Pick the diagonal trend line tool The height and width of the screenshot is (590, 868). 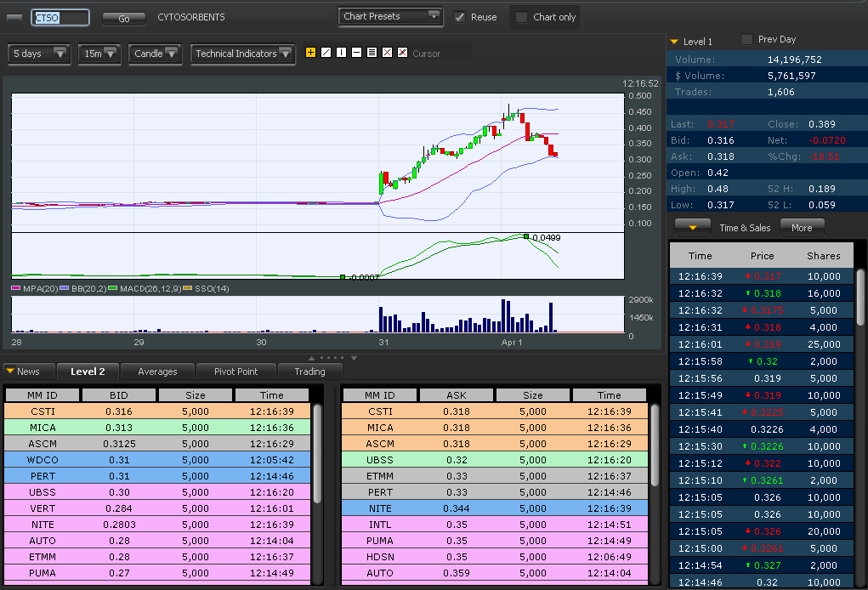point(326,53)
